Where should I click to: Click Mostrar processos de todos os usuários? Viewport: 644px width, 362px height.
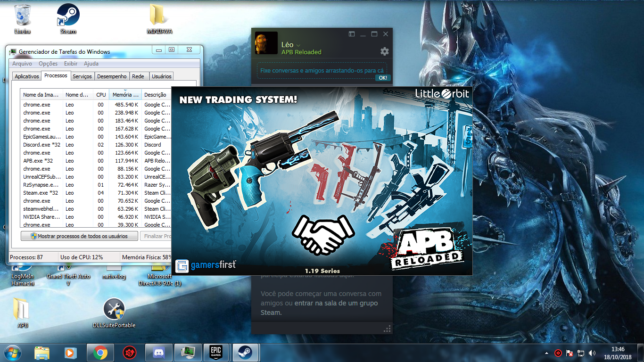point(80,236)
